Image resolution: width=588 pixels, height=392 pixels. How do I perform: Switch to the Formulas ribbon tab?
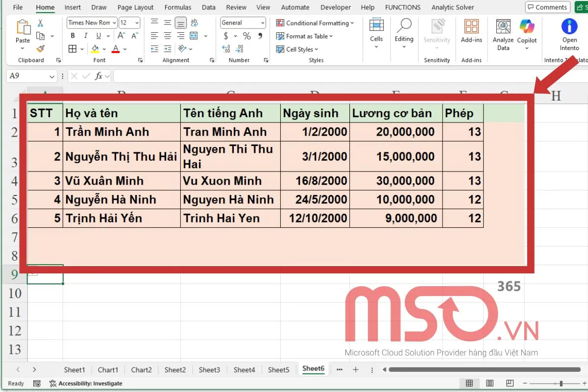point(177,7)
